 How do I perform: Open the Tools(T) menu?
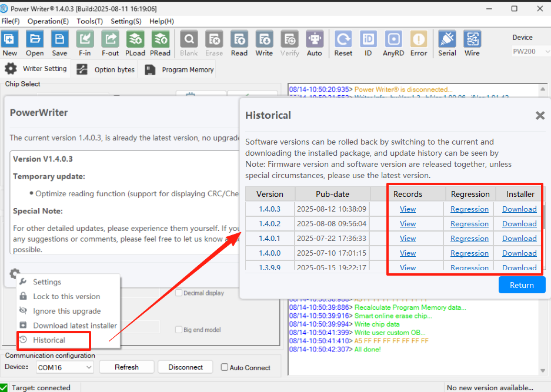pyautogui.click(x=89, y=21)
